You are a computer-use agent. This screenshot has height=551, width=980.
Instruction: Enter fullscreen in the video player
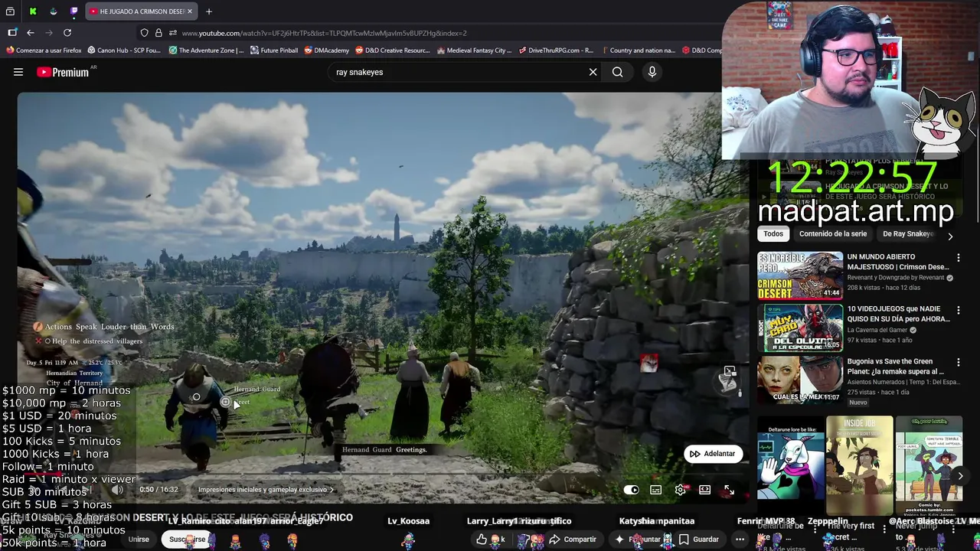pos(729,490)
